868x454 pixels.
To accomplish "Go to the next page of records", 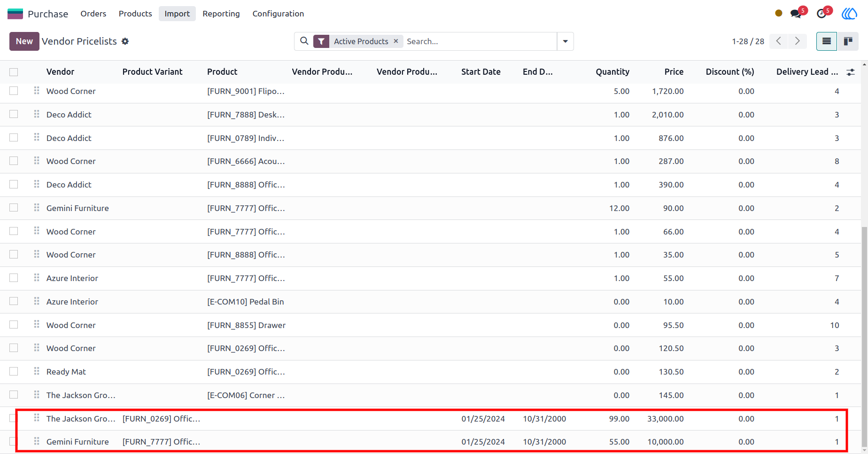I will [798, 41].
